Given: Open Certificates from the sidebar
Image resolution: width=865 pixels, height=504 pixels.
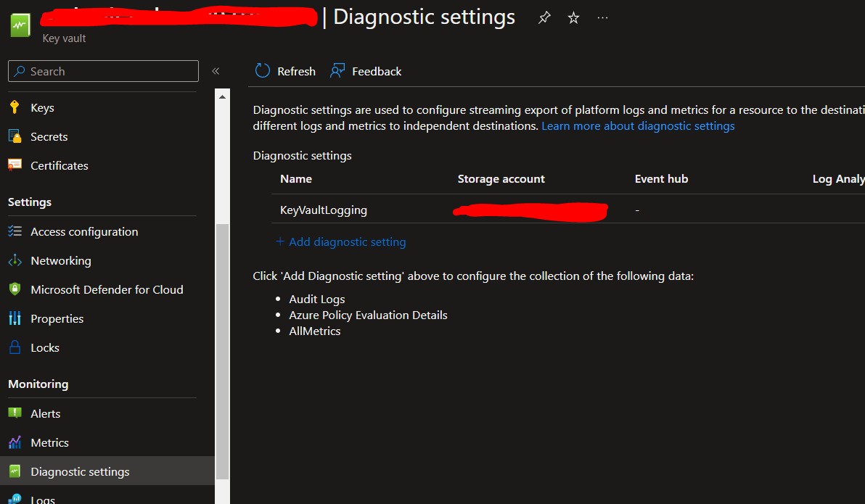Looking at the screenshot, I should pos(57,165).
